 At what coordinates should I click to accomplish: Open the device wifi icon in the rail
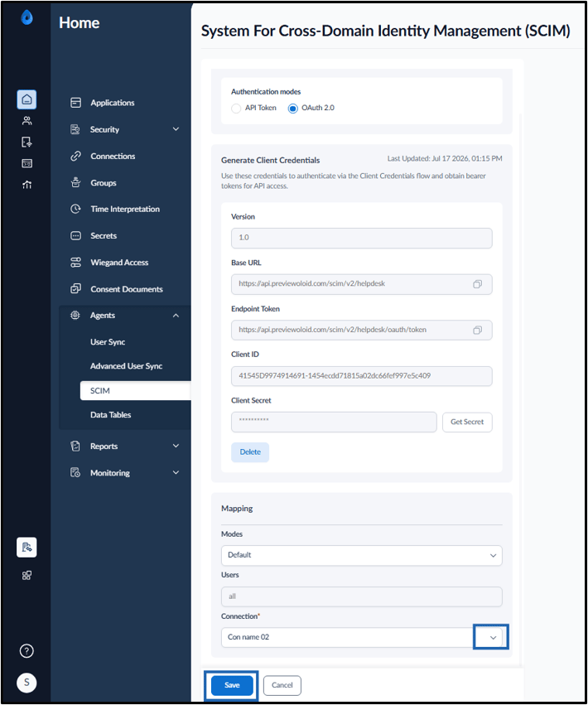(27, 142)
